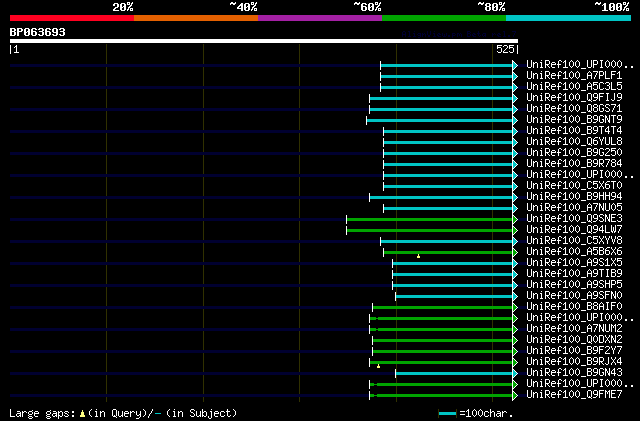Screen dimensions: 640x421
Task: Open hit UniRef100_A7PLF1
Action: coord(574,76)
